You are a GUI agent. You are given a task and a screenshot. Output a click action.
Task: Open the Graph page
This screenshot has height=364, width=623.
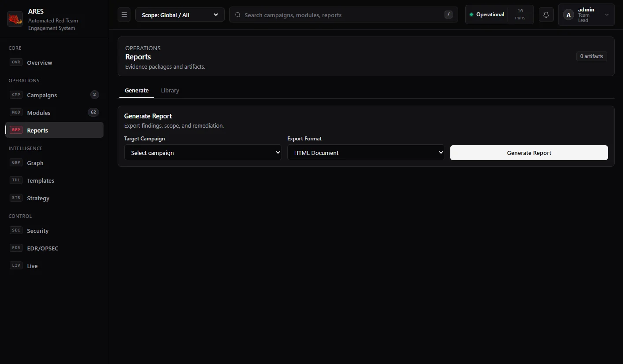54,163
